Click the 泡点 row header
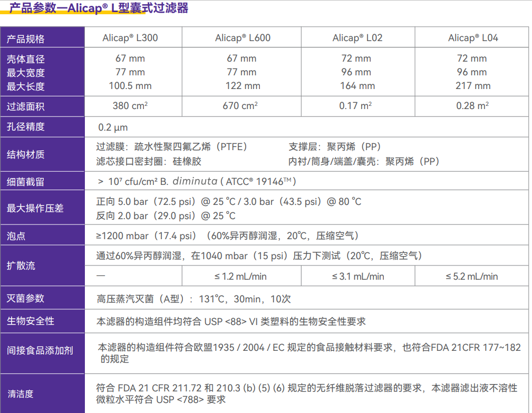Screen dimensions: 532x413 tap(16, 236)
